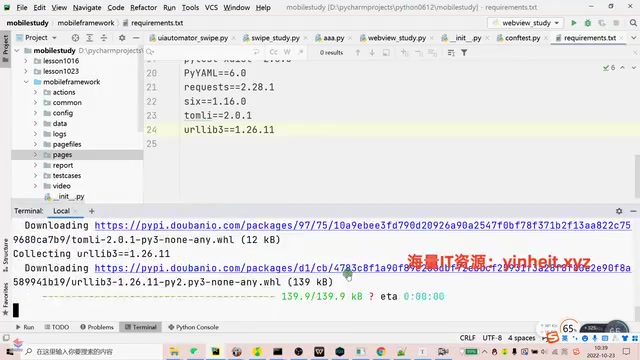
Task: Open Project panel settings gear
Action: click(x=122, y=38)
